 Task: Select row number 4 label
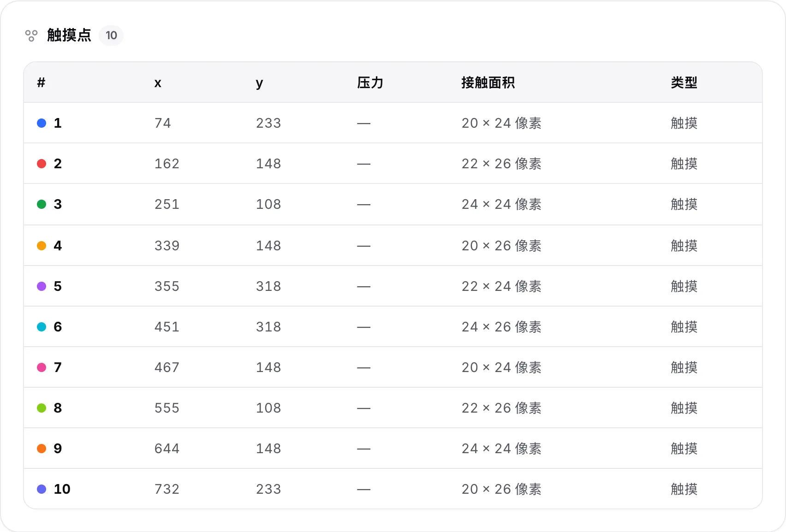58,246
